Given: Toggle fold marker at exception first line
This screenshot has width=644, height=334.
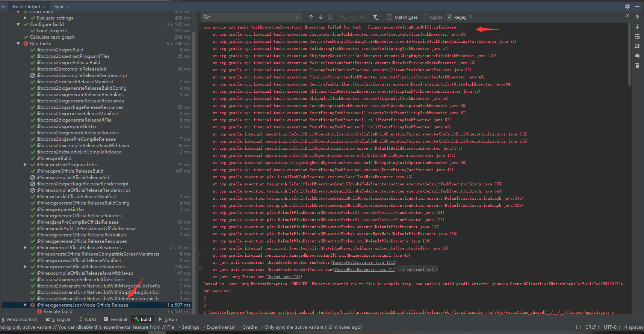Looking at the screenshot, I should (x=201, y=27).
